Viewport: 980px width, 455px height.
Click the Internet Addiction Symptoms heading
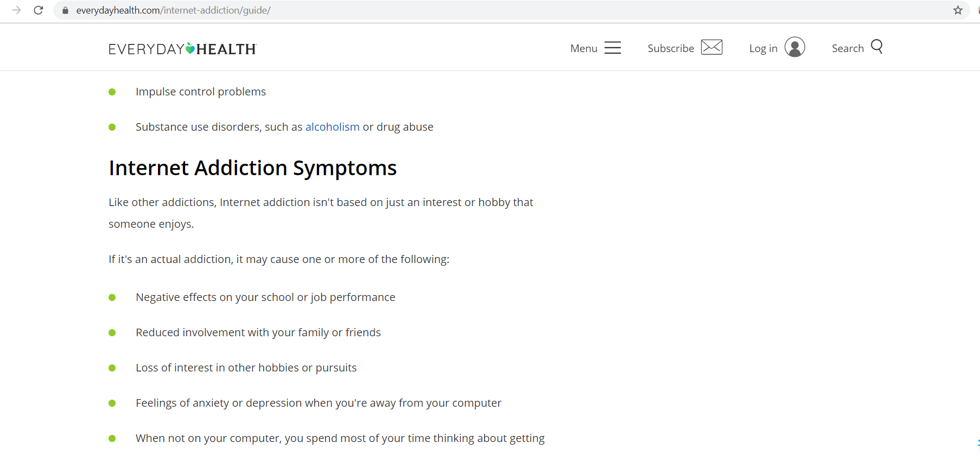pyautogui.click(x=252, y=168)
